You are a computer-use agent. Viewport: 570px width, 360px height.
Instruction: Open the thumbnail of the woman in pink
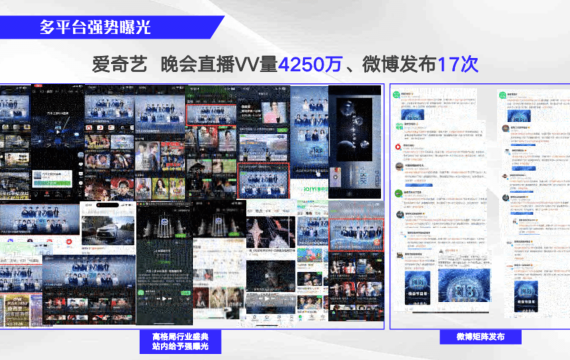pyautogui.click(x=275, y=112)
